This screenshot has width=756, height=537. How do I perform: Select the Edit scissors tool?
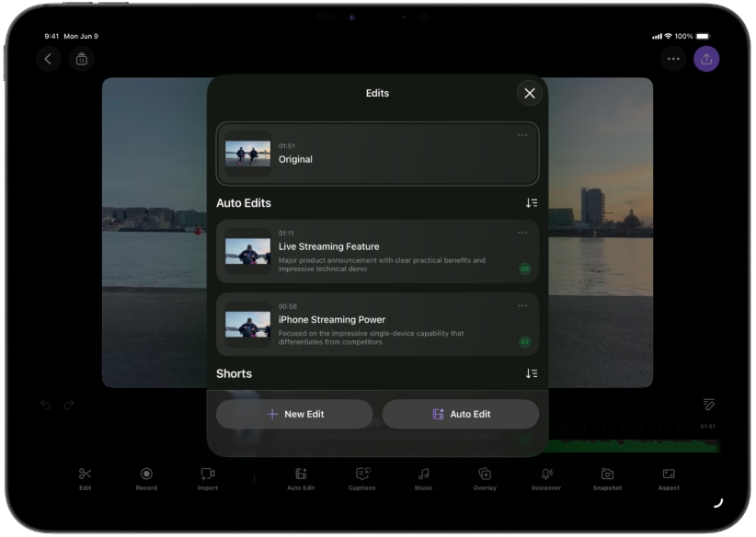click(86, 479)
